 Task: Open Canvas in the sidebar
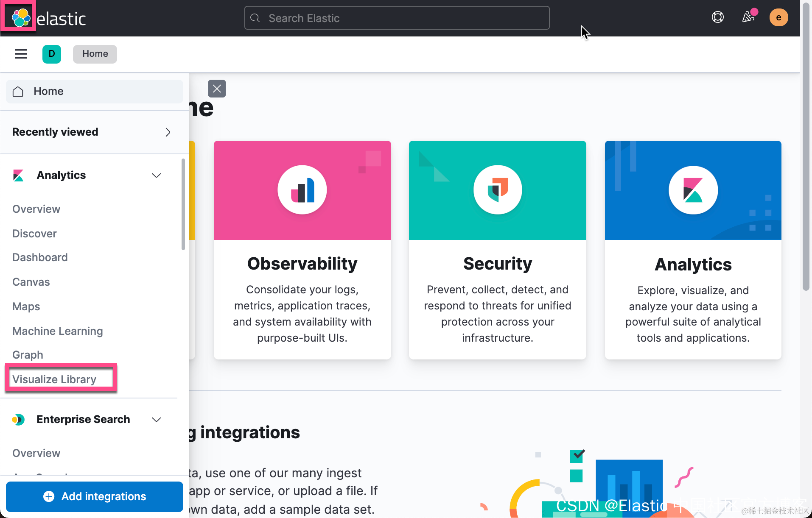(x=31, y=282)
